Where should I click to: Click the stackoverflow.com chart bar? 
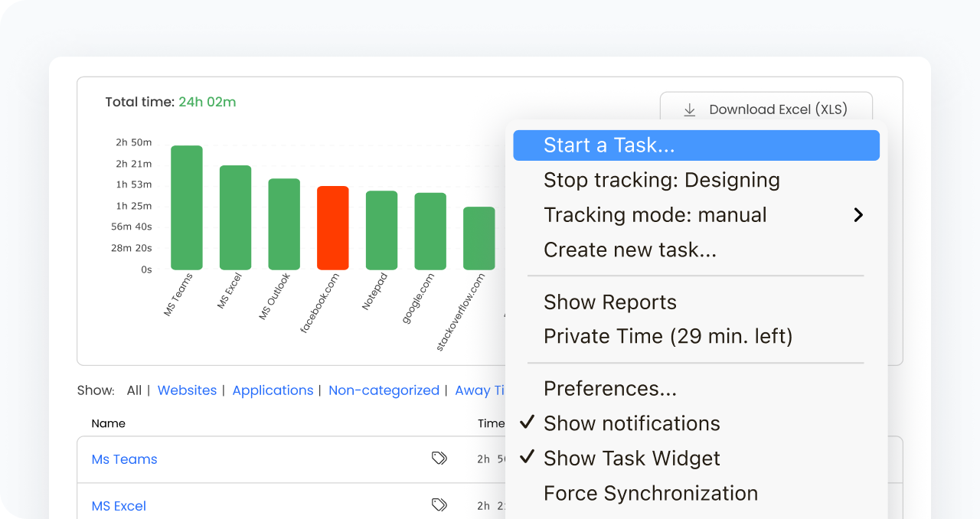[x=479, y=238]
